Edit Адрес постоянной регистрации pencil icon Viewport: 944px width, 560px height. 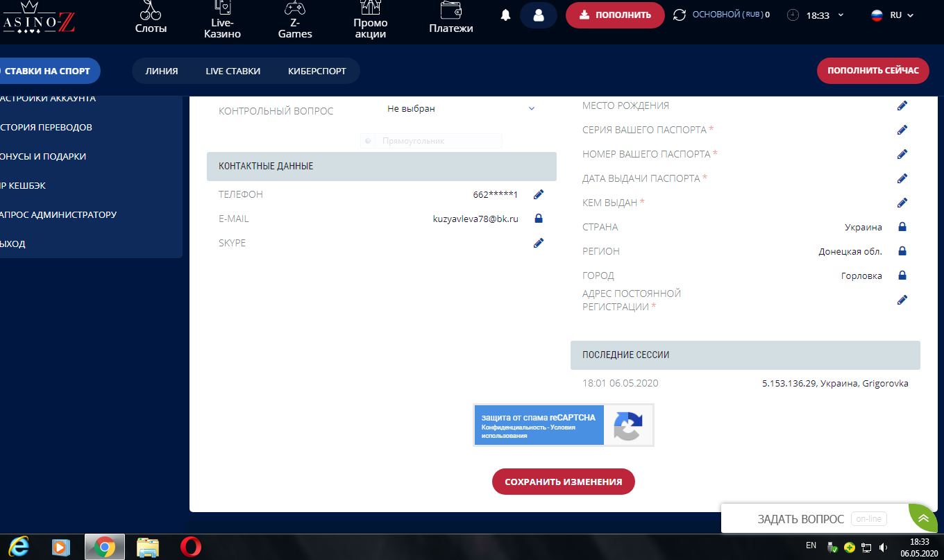pos(902,300)
